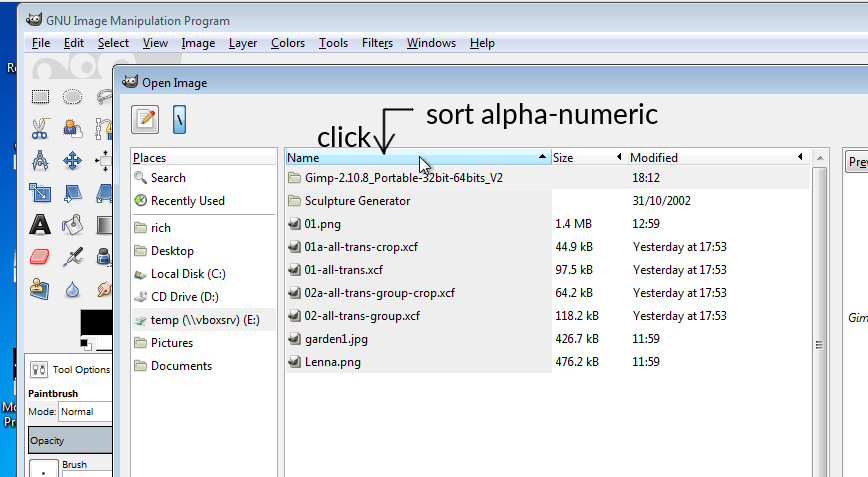The image size is (868, 477).
Task: Click the Opacity slider
Action: point(68,440)
